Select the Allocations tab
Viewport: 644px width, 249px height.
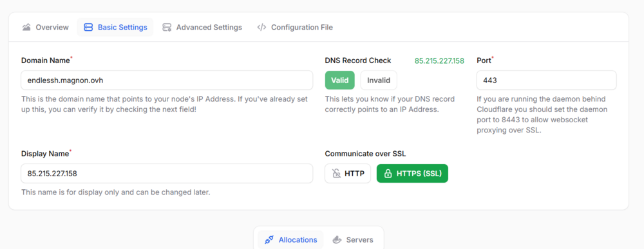(x=291, y=239)
